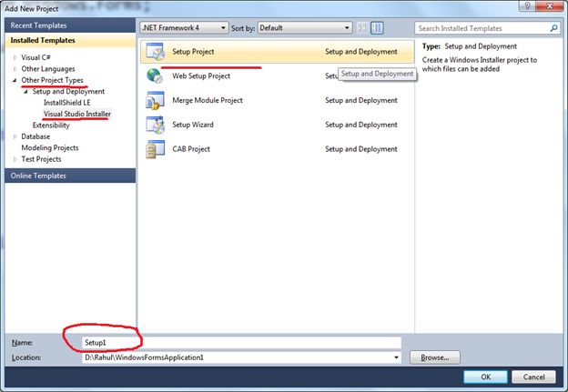The width and height of the screenshot is (568, 392).
Task: Click Setup and Deployment in CAB Project row
Action: coord(361,149)
